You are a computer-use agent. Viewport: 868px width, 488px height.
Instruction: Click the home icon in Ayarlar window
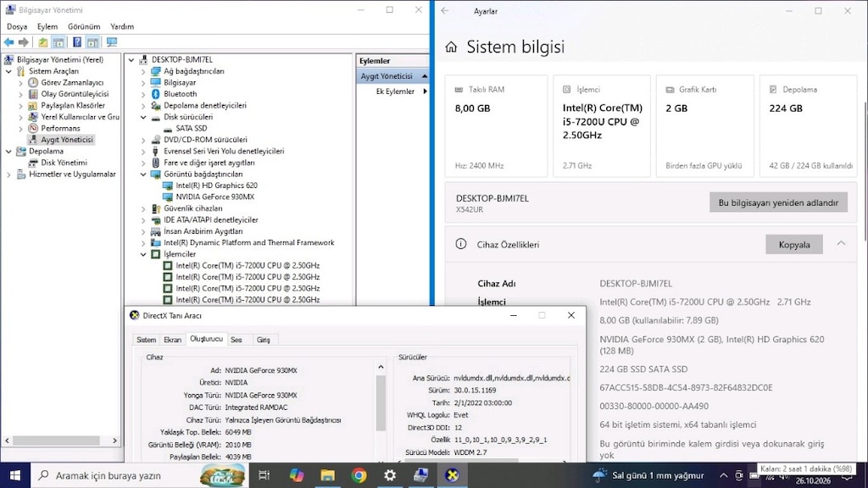point(451,47)
